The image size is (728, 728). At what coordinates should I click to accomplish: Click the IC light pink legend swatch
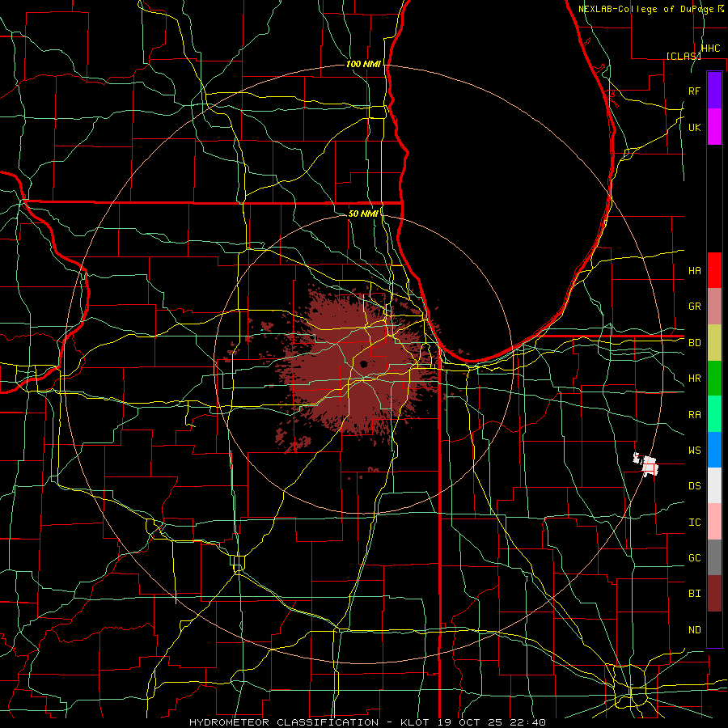point(714,522)
